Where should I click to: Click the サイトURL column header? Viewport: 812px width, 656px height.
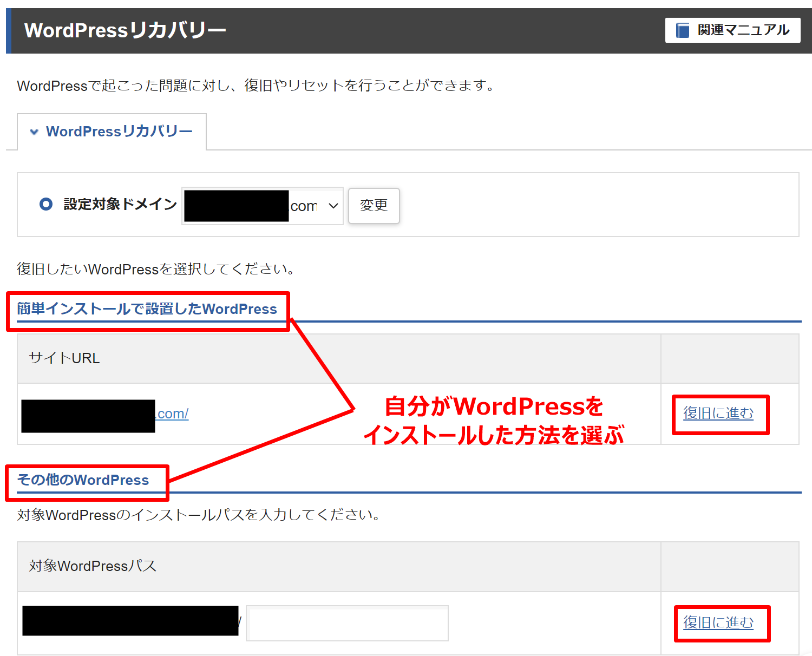(x=339, y=358)
